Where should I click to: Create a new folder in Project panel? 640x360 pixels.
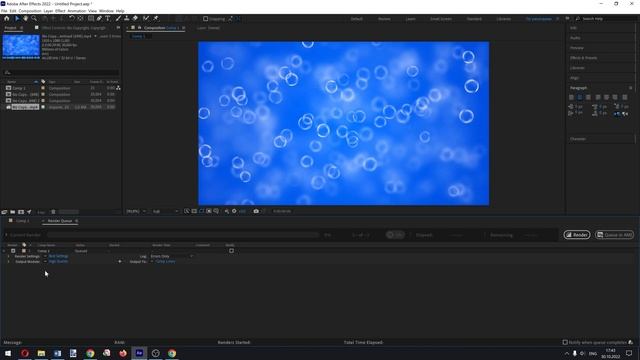pyautogui.click(x=13, y=212)
